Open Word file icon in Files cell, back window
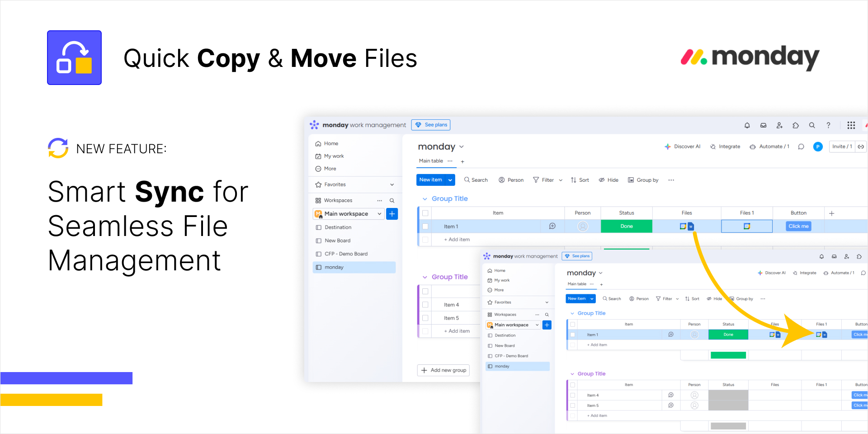The height and width of the screenshot is (434, 868). [691, 226]
